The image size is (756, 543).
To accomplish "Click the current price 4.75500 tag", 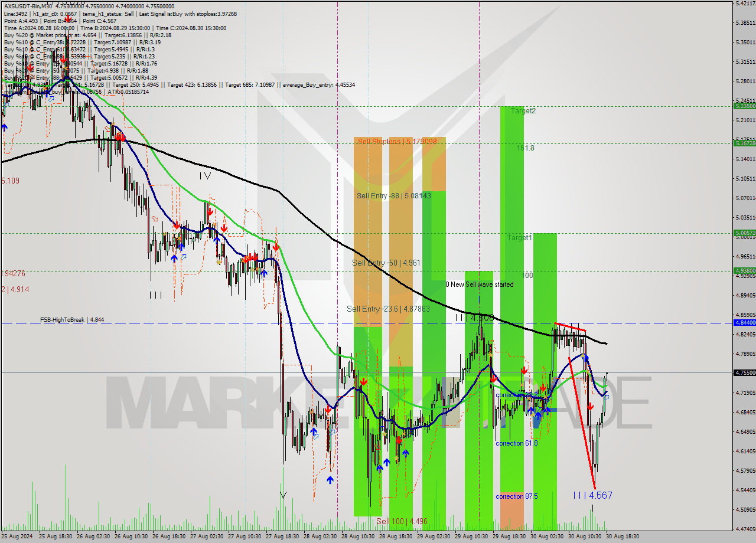I will click(x=744, y=372).
